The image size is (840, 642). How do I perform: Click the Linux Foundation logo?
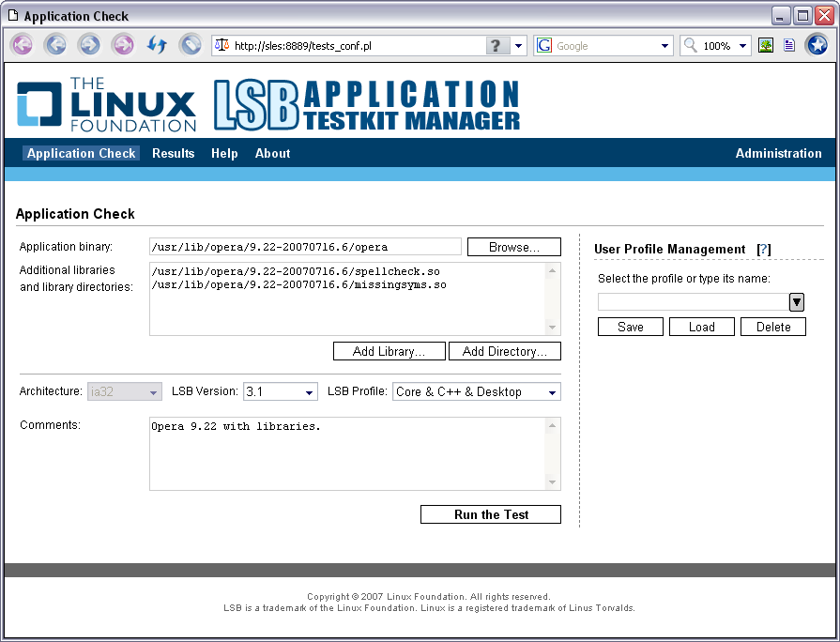click(107, 104)
